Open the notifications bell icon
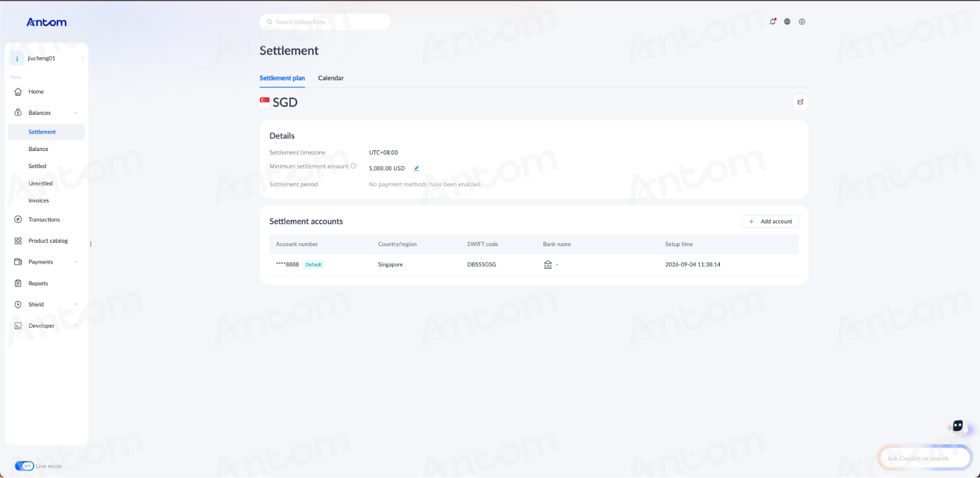This screenshot has height=478, width=980. pos(773,22)
